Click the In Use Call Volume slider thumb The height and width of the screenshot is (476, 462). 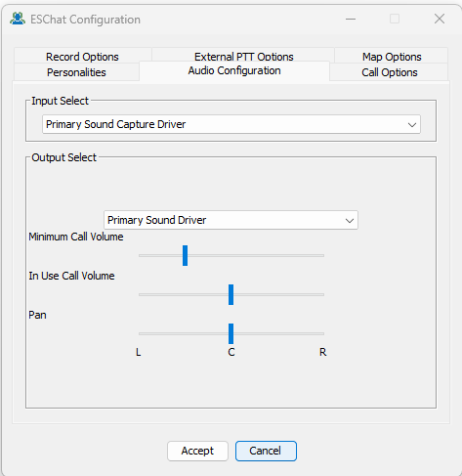[x=231, y=294]
